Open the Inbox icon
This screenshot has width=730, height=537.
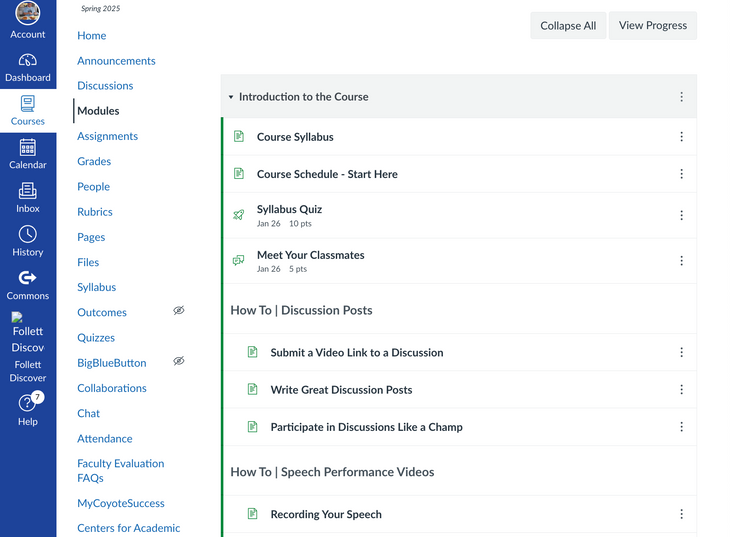tap(27, 191)
